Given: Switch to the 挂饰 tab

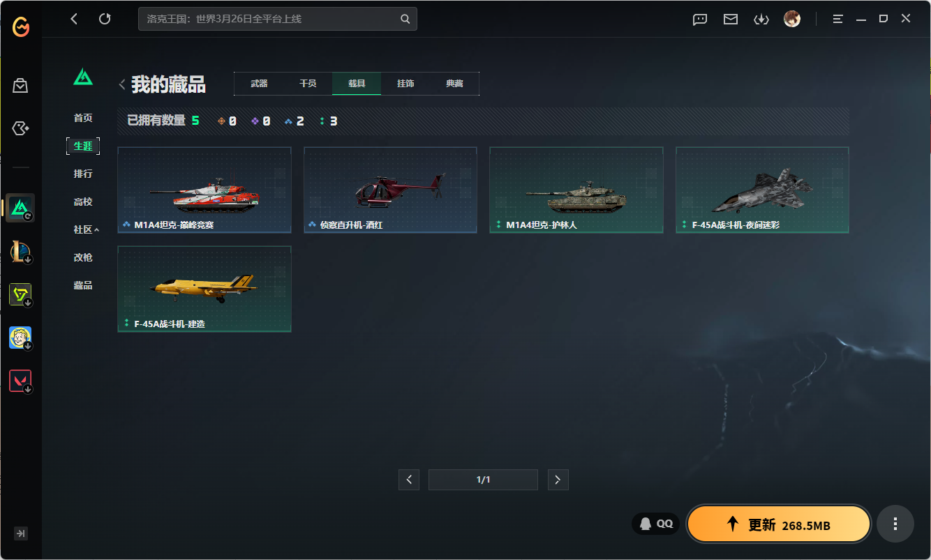Looking at the screenshot, I should click(405, 84).
